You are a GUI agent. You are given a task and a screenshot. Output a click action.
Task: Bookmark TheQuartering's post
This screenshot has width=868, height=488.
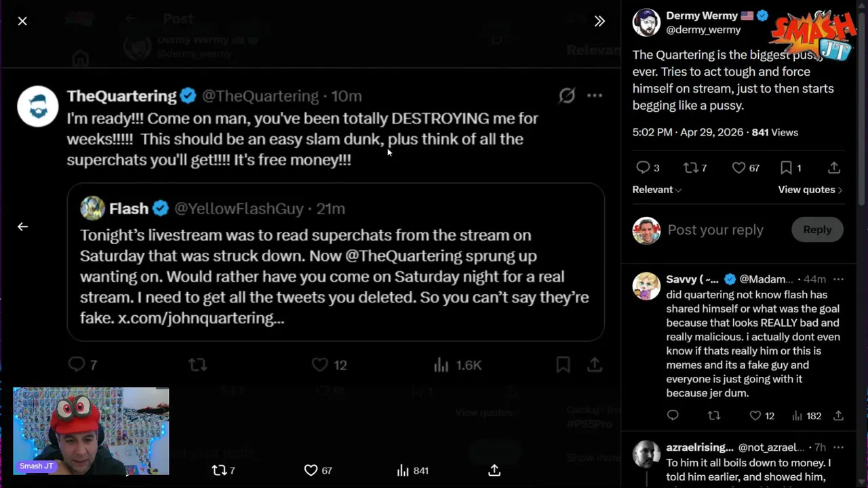click(x=563, y=365)
